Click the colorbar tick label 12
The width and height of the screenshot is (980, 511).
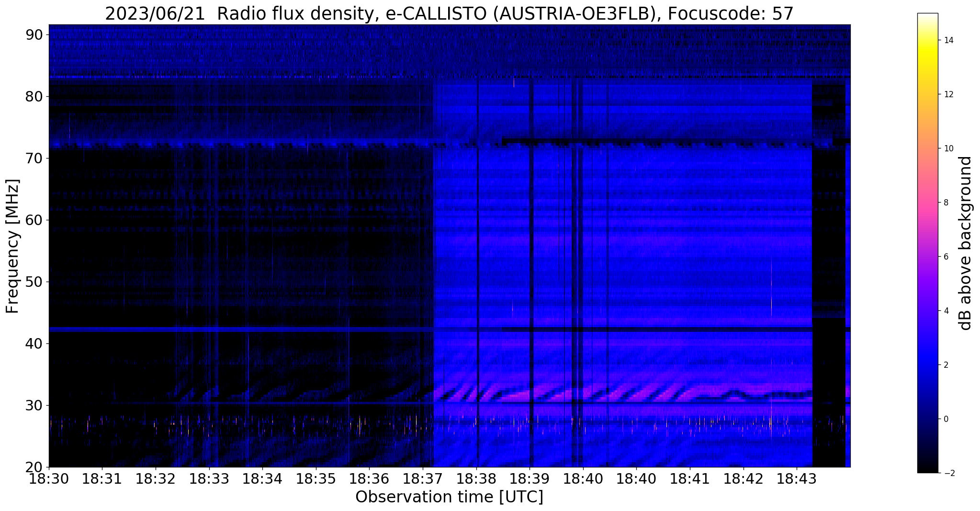[947, 94]
